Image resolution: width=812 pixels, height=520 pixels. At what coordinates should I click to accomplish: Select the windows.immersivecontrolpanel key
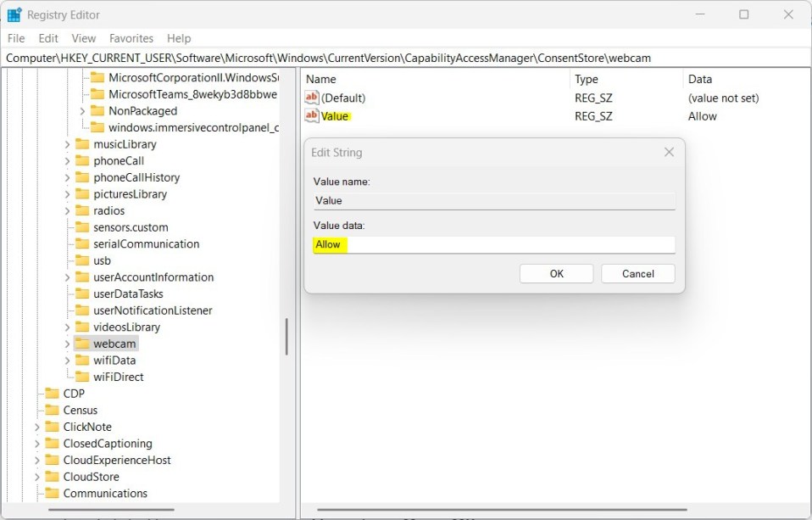(x=194, y=127)
